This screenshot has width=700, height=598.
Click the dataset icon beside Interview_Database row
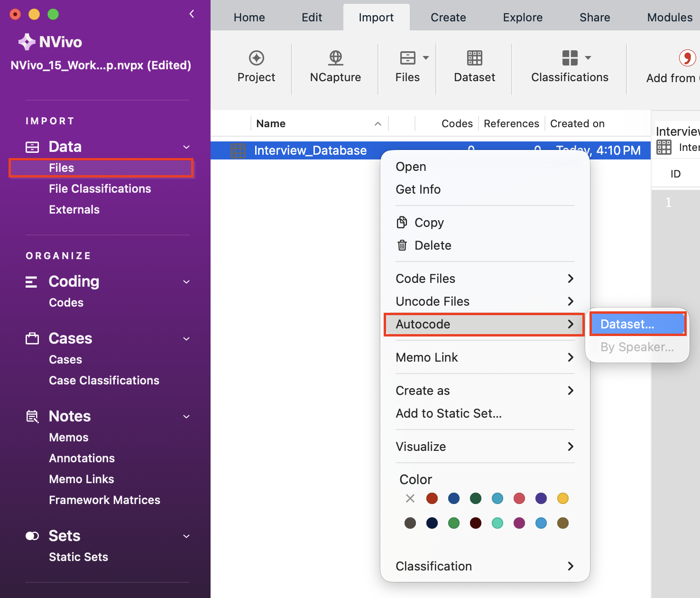238,150
